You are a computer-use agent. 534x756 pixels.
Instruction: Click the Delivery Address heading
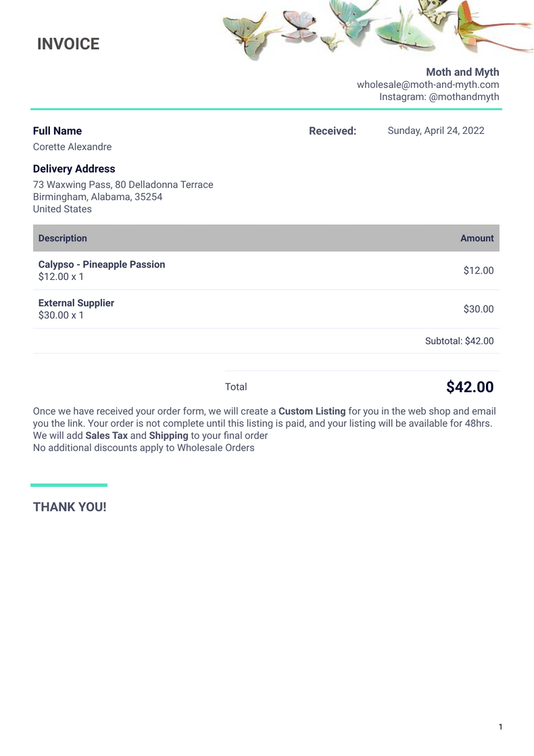coord(74,169)
